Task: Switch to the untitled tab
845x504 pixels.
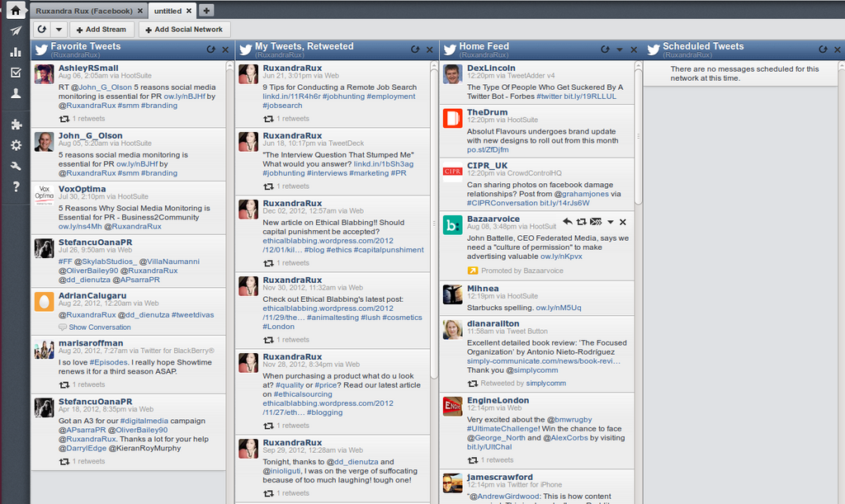Action: (169, 12)
